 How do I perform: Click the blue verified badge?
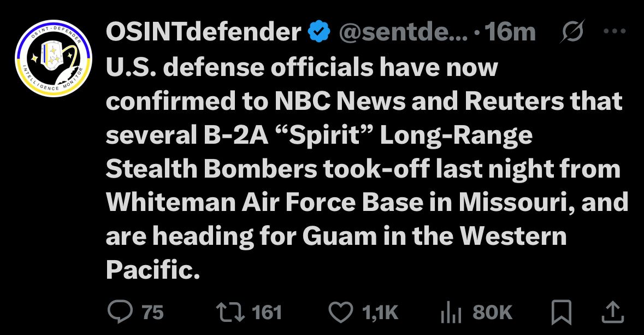point(320,32)
